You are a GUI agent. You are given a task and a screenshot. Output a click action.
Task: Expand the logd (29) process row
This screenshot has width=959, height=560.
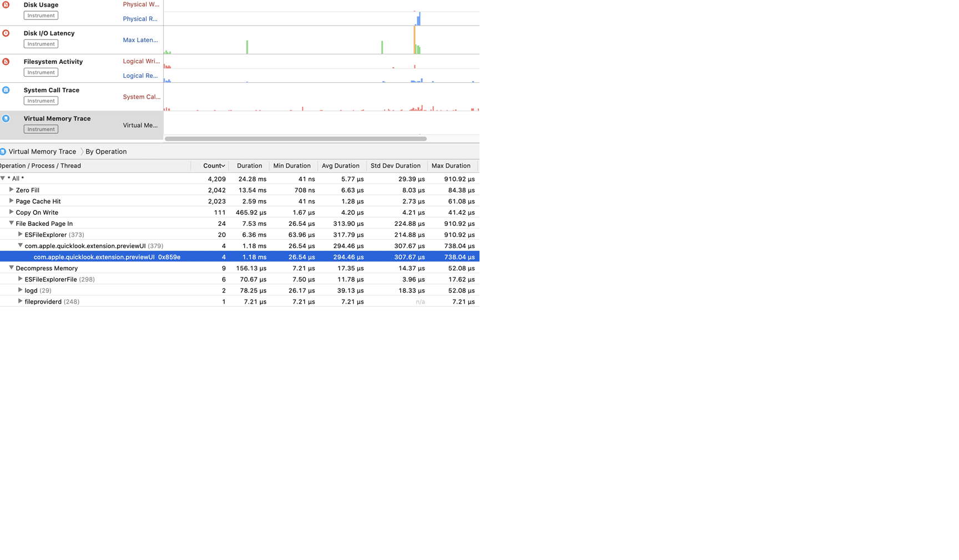click(20, 290)
